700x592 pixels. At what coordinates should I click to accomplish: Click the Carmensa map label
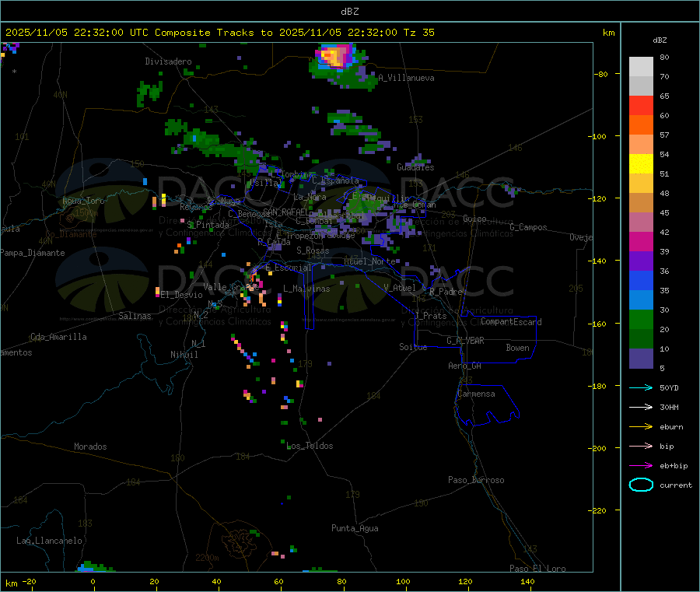[476, 394]
